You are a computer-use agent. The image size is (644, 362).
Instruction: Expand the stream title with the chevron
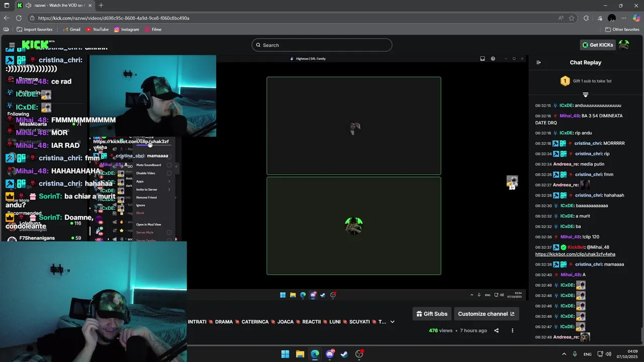(x=392, y=322)
